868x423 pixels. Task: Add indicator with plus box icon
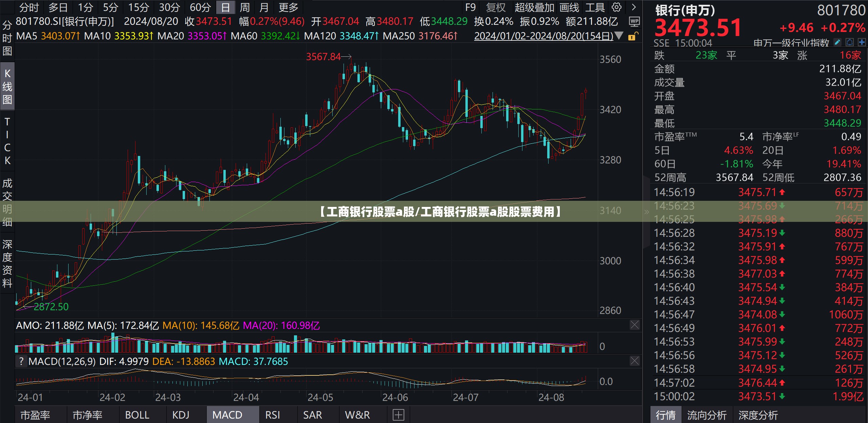click(x=398, y=415)
